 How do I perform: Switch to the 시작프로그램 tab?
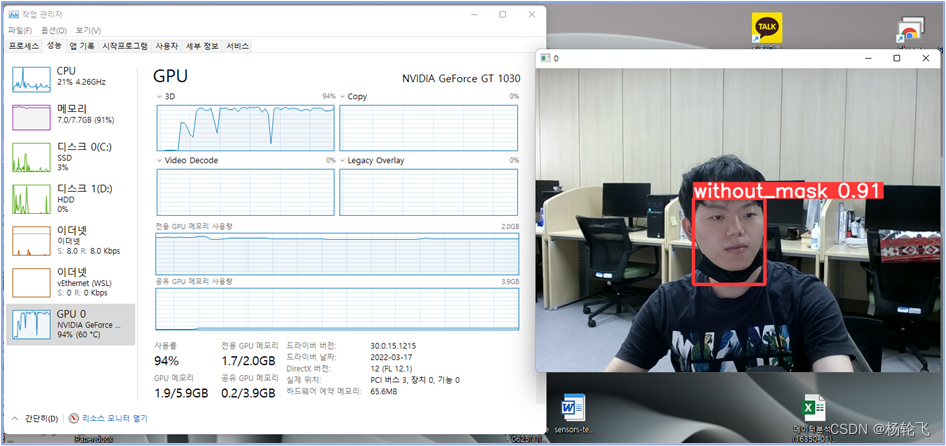tap(125, 46)
